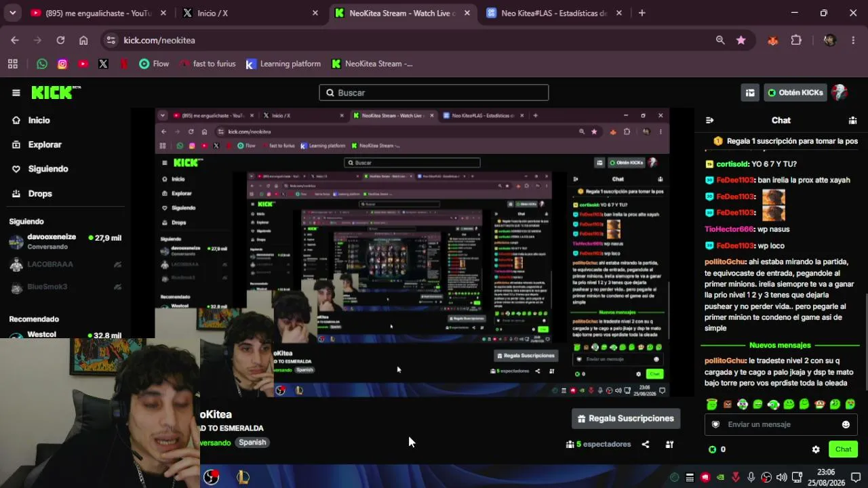Share the stream with the share icon
Viewport: 868px width, 488px height.
646,445
